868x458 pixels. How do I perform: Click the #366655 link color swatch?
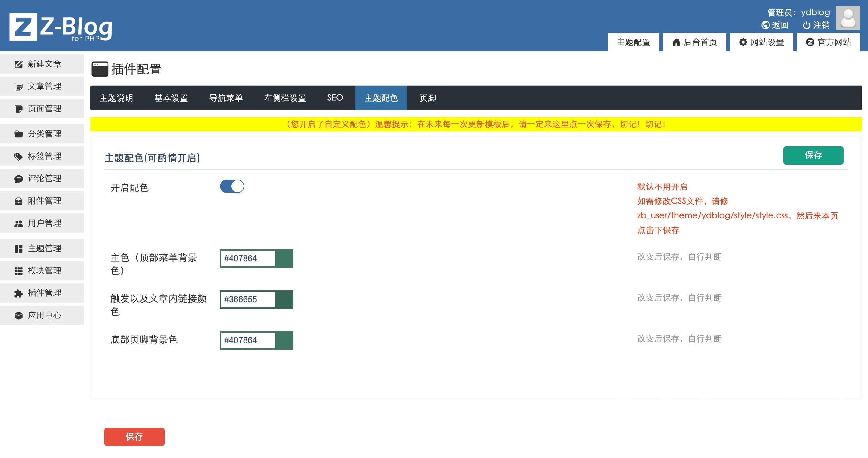(x=284, y=300)
